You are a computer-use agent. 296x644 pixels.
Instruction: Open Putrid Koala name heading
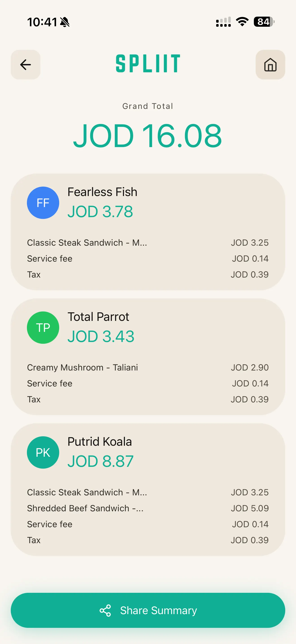(x=100, y=441)
